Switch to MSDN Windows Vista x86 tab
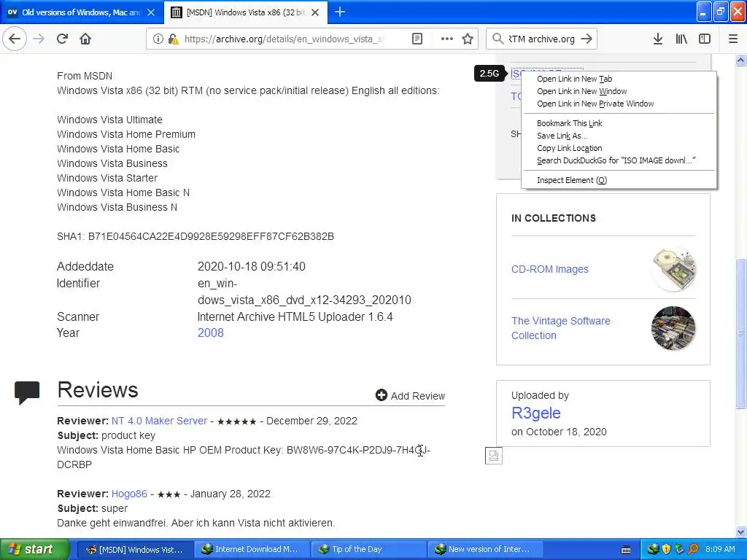Viewport: 747px width, 560px height. pos(245,12)
